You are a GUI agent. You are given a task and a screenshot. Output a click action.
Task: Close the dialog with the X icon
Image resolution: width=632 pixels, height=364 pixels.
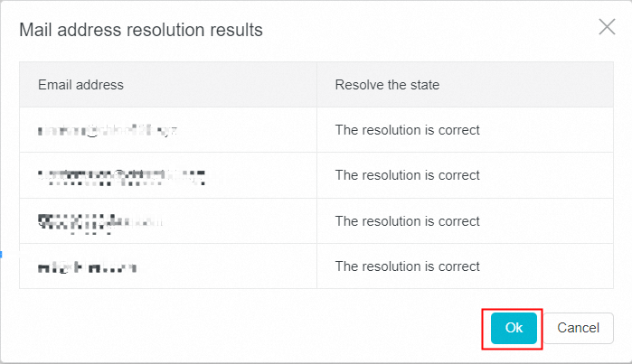point(607,27)
